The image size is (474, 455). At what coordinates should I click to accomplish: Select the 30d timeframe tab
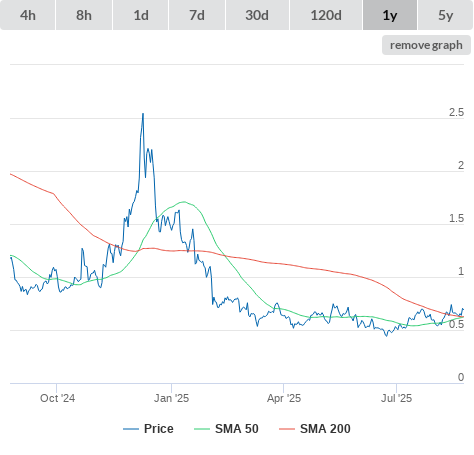tap(257, 15)
